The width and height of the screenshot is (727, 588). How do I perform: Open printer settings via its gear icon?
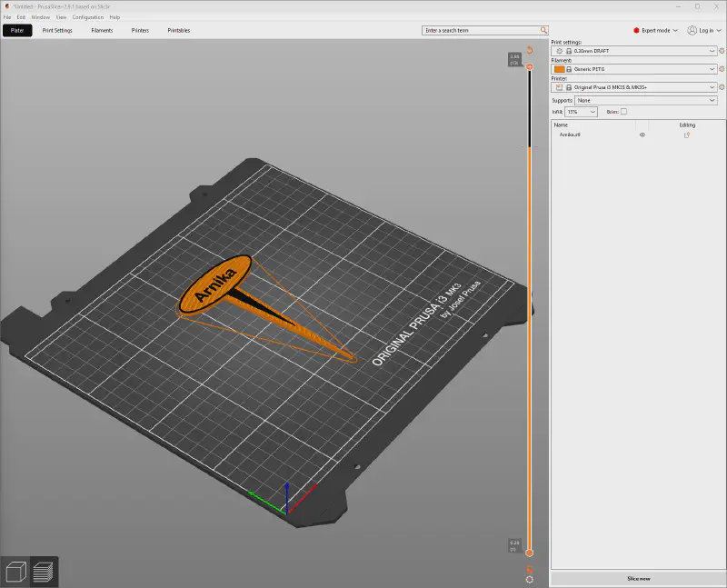tap(721, 86)
